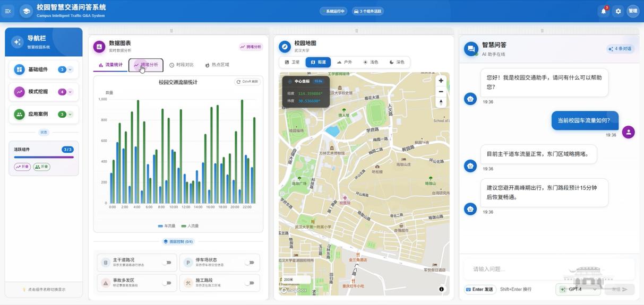
Task: Enable the 施工路段 layer switch
Action: [249, 283]
